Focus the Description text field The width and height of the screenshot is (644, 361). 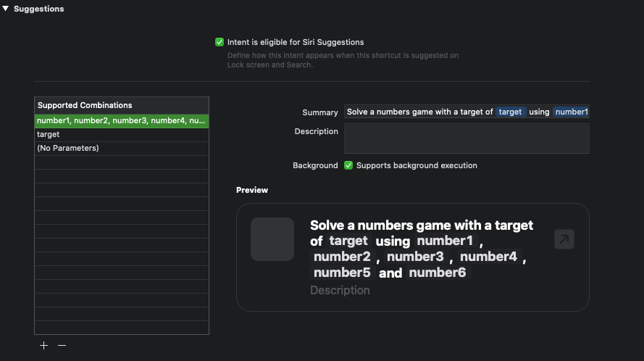(x=467, y=138)
